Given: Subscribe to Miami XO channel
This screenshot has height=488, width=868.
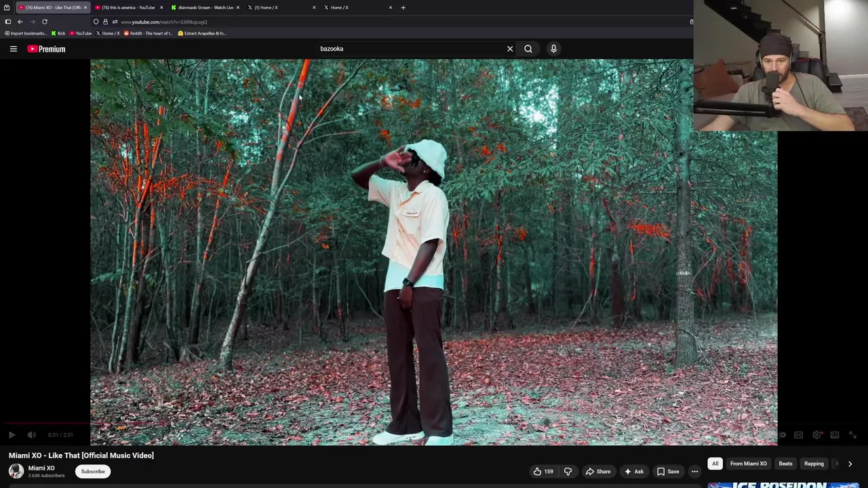Looking at the screenshot, I should coord(93,472).
